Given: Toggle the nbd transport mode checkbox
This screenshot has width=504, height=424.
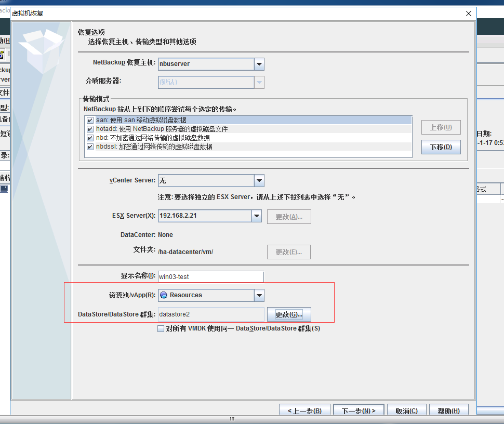Looking at the screenshot, I should [90, 138].
